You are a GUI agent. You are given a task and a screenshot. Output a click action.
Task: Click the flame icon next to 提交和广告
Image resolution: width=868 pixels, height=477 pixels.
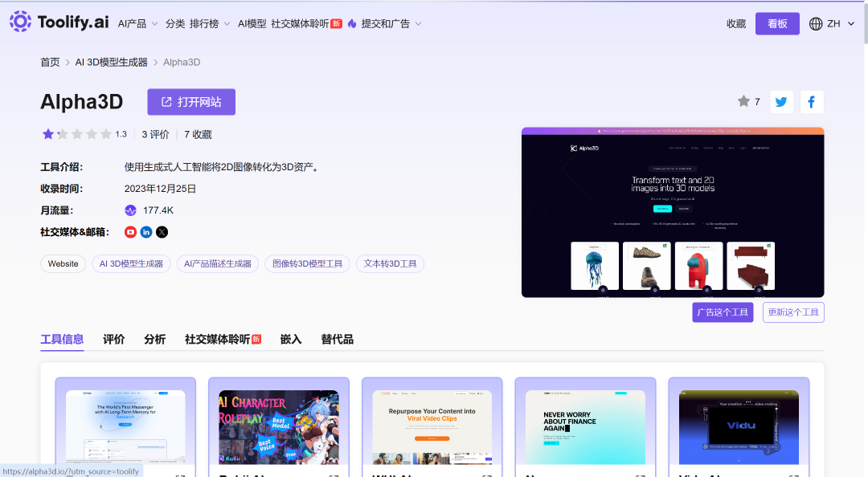(352, 24)
